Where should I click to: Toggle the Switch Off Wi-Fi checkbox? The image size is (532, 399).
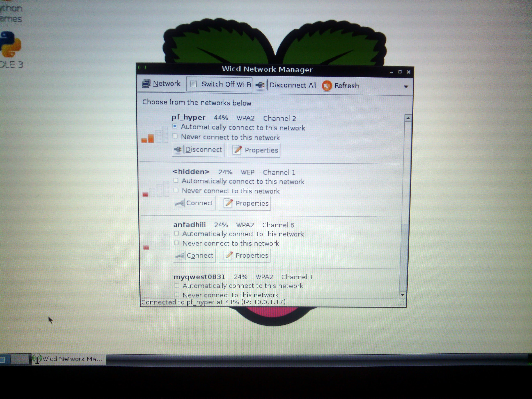click(x=194, y=84)
